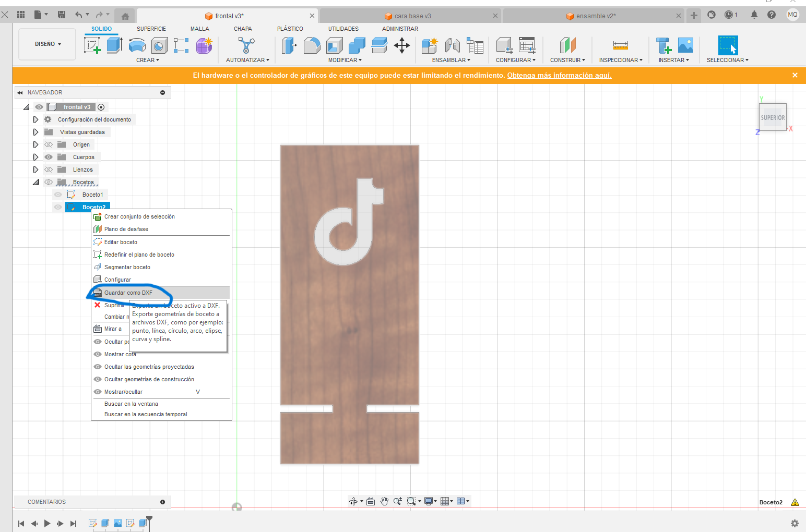The width and height of the screenshot is (806, 532).
Task: Jump to the timeline start
Action: (x=21, y=523)
